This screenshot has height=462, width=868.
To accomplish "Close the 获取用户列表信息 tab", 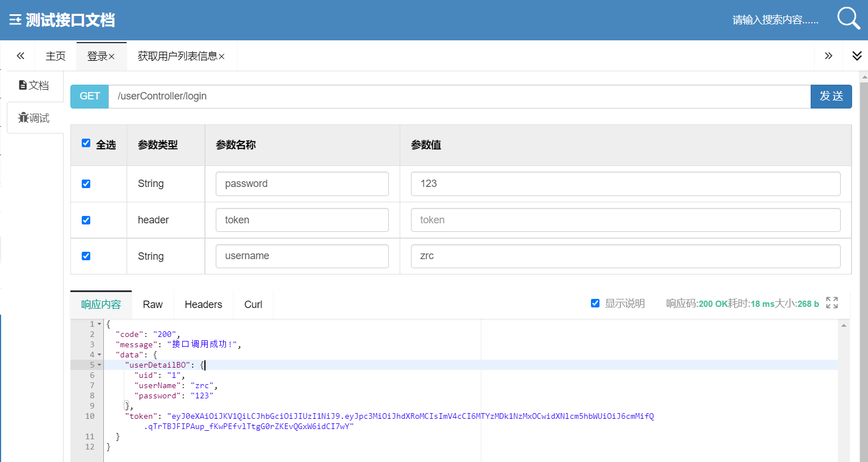I will point(221,57).
